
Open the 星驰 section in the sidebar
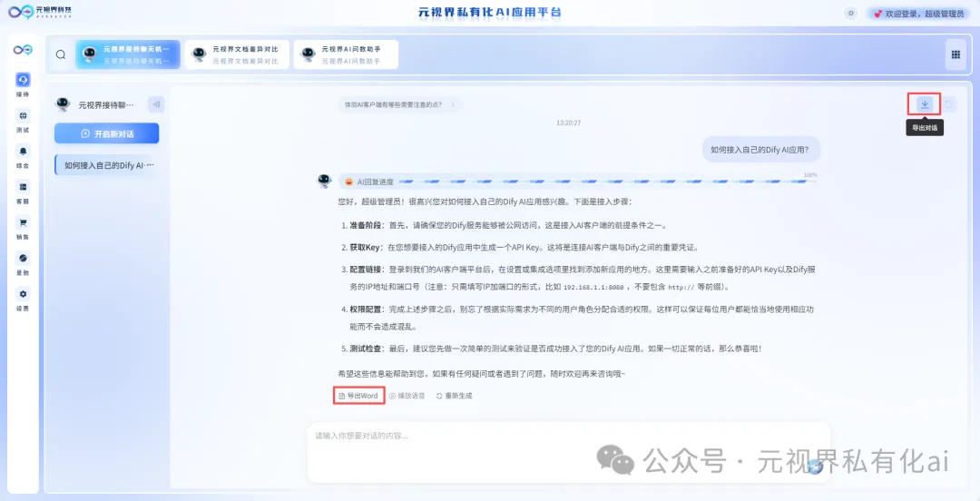pyautogui.click(x=23, y=263)
